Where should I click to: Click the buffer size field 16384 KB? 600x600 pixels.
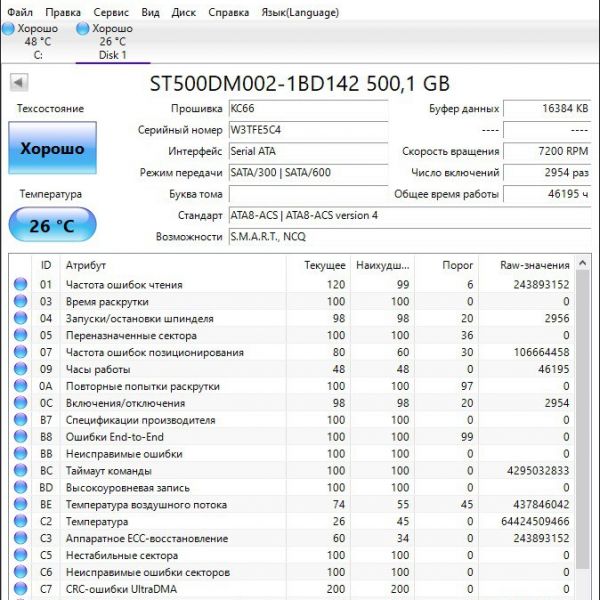(547, 109)
